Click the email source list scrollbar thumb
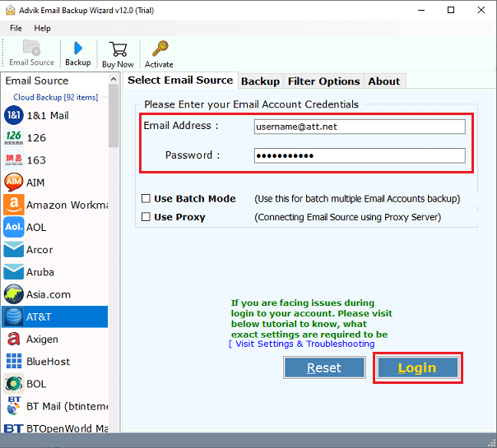 click(x=114, y=116)
